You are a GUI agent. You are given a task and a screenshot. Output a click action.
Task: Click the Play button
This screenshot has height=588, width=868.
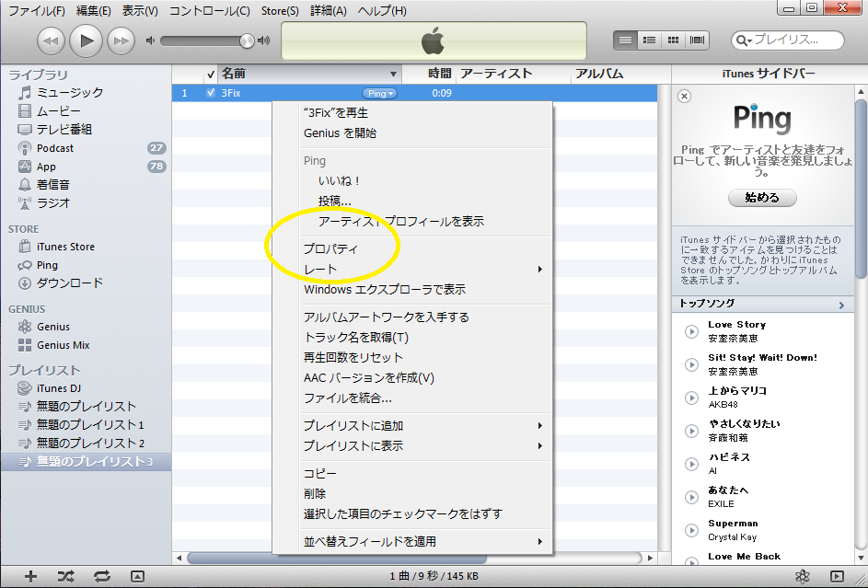click(x=86, y=40)
